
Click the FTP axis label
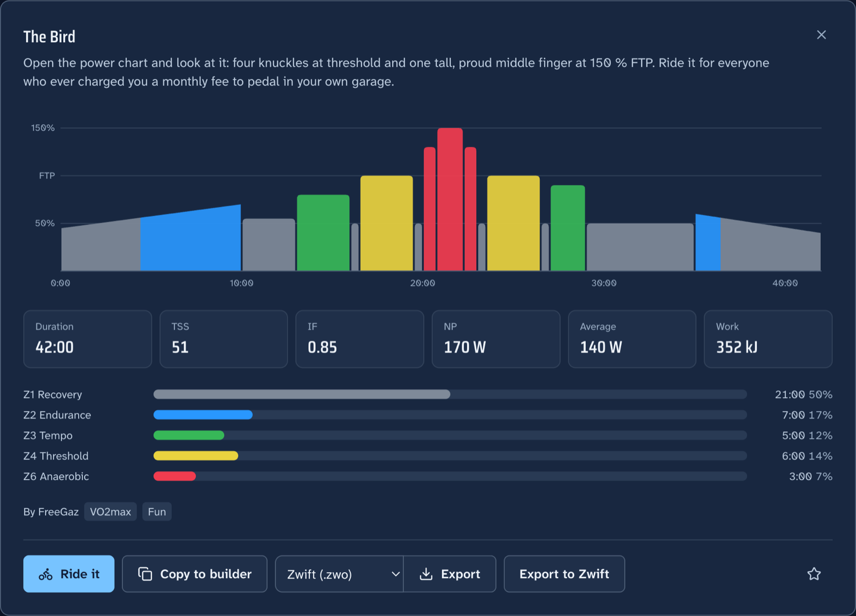47,176
